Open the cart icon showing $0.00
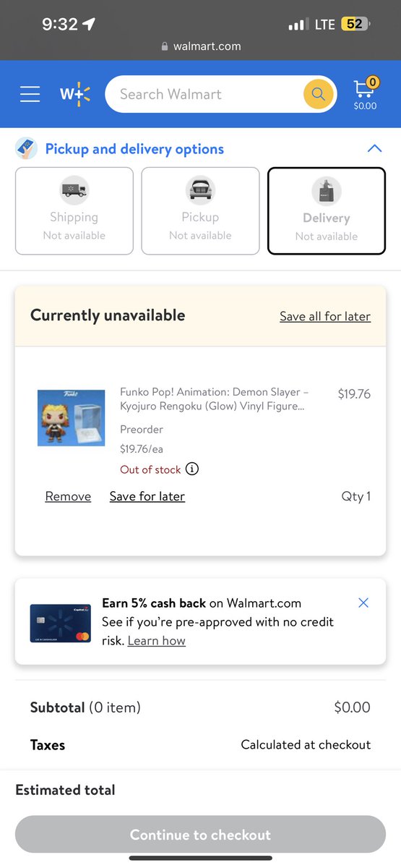This screenshot has width=401, height=868. click(365, 94)
